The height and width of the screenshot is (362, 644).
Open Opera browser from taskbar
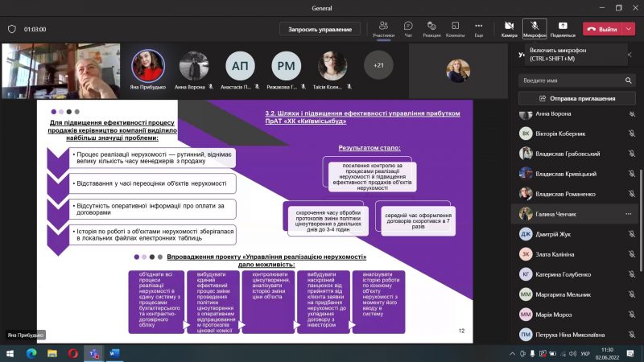[73, 353]
